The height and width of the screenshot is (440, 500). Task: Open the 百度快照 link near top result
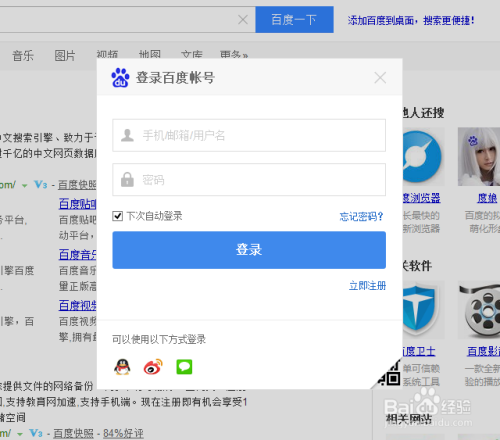tap(77, 185)
